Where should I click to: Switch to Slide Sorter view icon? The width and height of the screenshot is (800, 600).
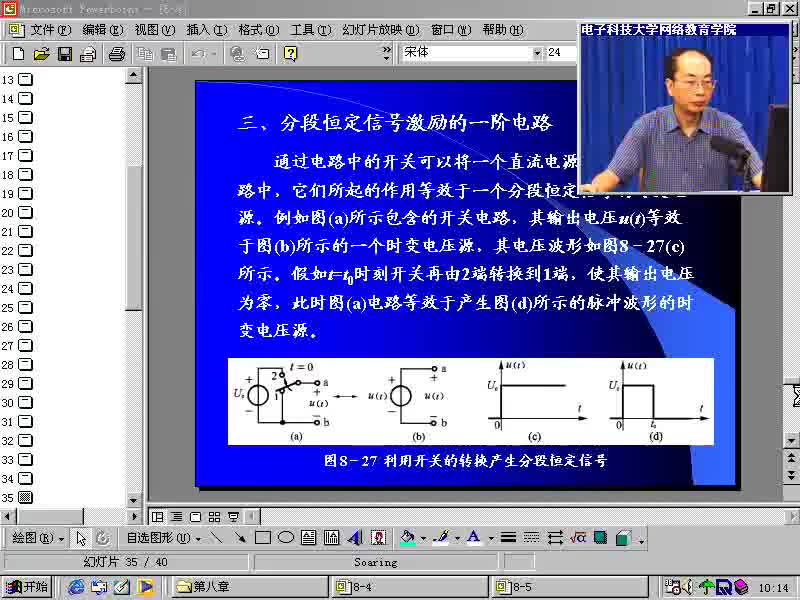[214, 517]
